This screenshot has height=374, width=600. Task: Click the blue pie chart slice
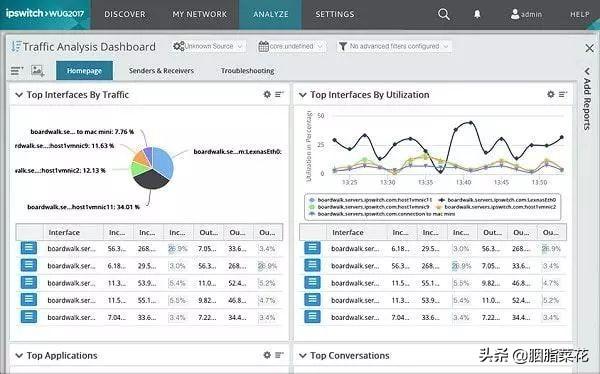pos(164,163)
